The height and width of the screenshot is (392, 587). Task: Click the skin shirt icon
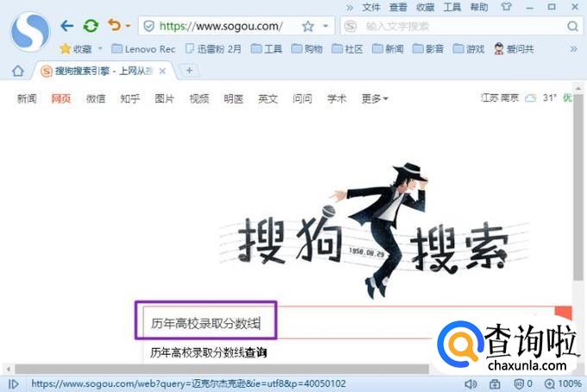coord(506,7)
